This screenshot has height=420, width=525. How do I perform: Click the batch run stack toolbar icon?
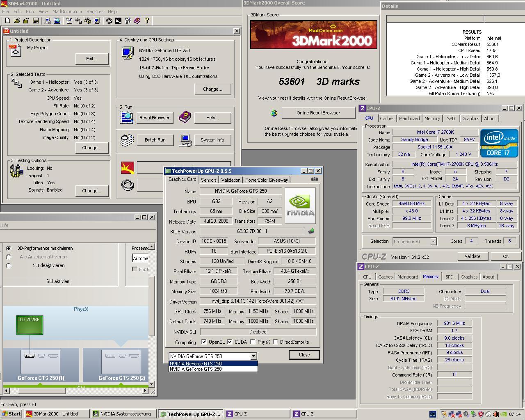[x=128, y=21]
